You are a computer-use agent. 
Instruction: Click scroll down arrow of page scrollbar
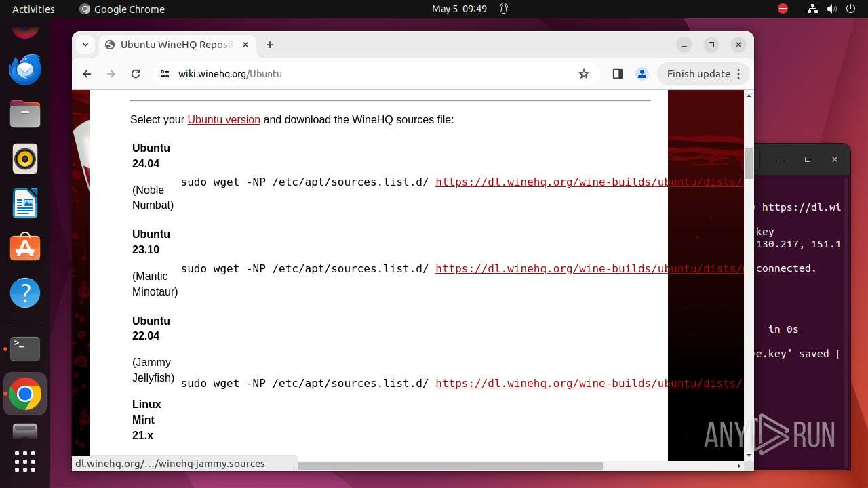pos(749,456)
